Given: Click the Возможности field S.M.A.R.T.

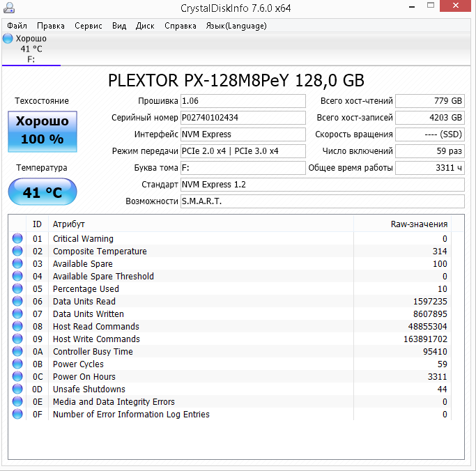Looking at the screenshot, I should (x=323, y=201).
